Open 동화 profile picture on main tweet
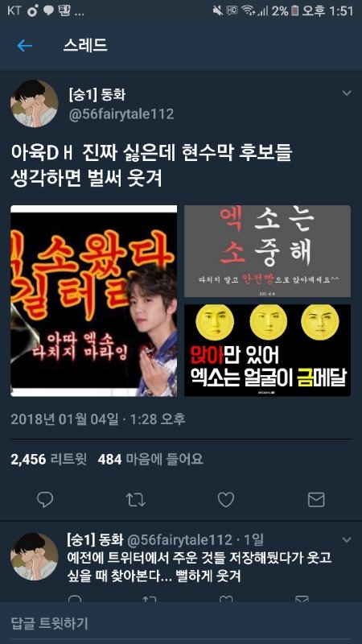This screenshot has height=644, width=362. point(34,104)
